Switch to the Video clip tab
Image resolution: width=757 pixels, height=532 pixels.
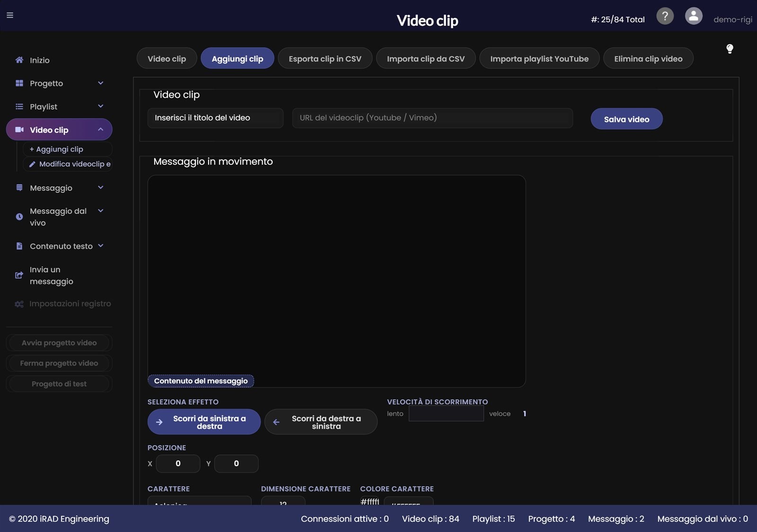pyautogui.click(x=167, y=58)
